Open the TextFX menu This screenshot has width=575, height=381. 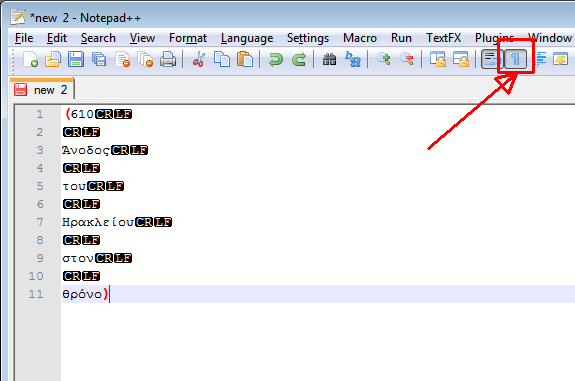pyautogui.click(x=443, y=38)
